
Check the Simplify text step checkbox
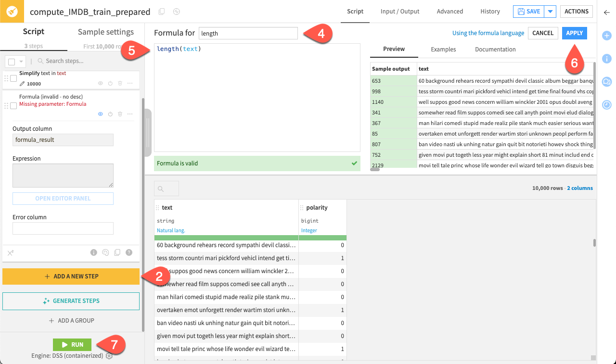[13, 78]
